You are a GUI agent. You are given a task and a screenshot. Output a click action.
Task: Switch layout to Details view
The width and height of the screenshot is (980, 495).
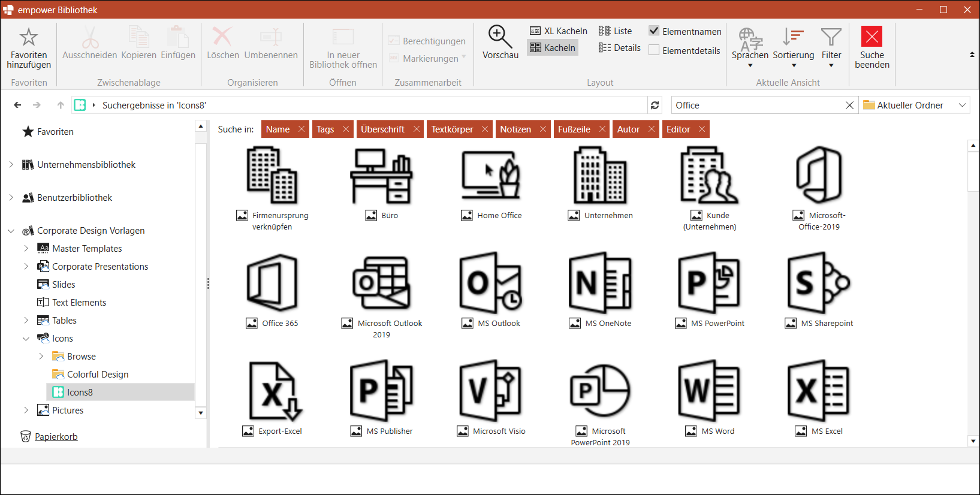tap(619, 48)
